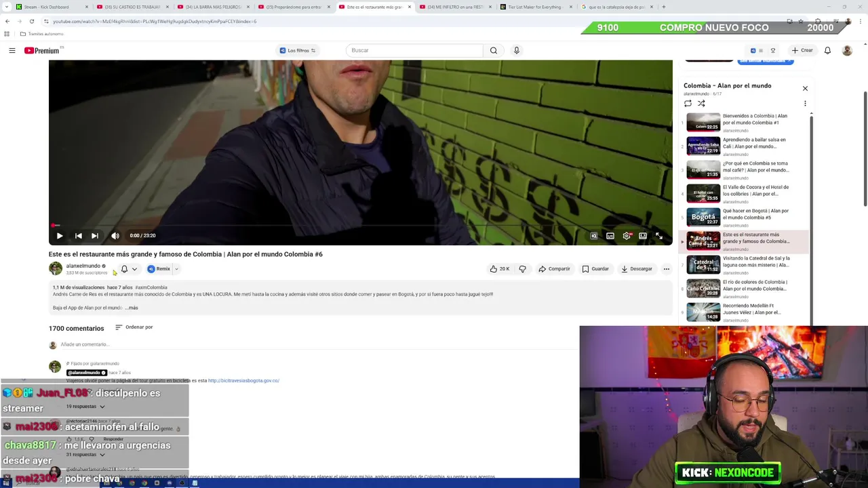
Task: Enter fullscreen mode in player
Action: [x=659, y=236]
